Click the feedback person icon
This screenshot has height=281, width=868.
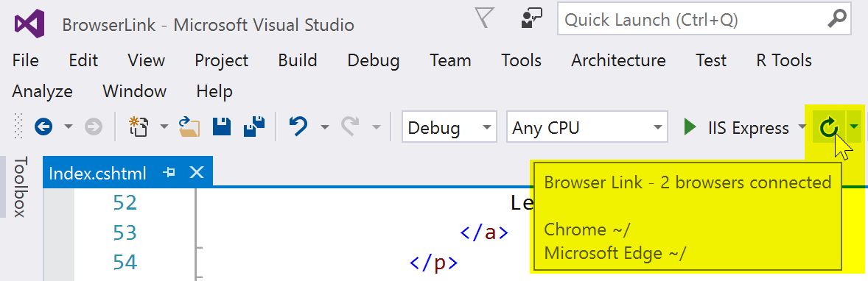click(x=532, y=19)
